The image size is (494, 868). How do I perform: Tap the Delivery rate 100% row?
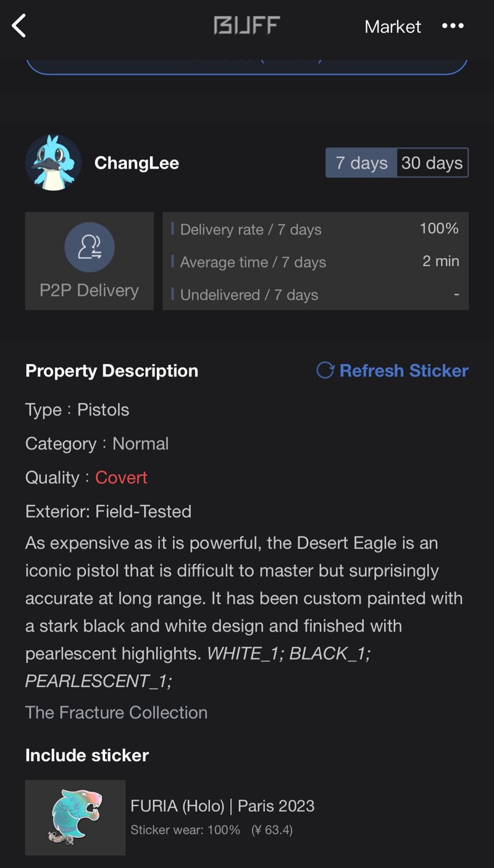click(316, 229)
